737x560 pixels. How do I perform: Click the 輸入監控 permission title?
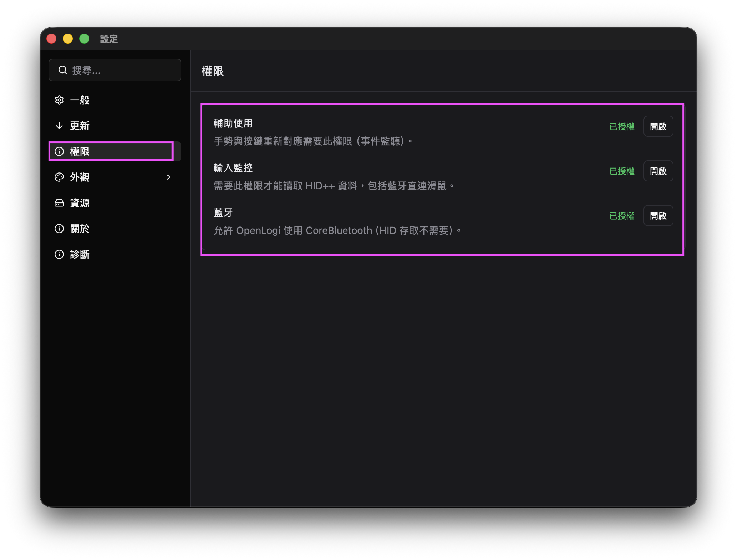pos(233,168)
